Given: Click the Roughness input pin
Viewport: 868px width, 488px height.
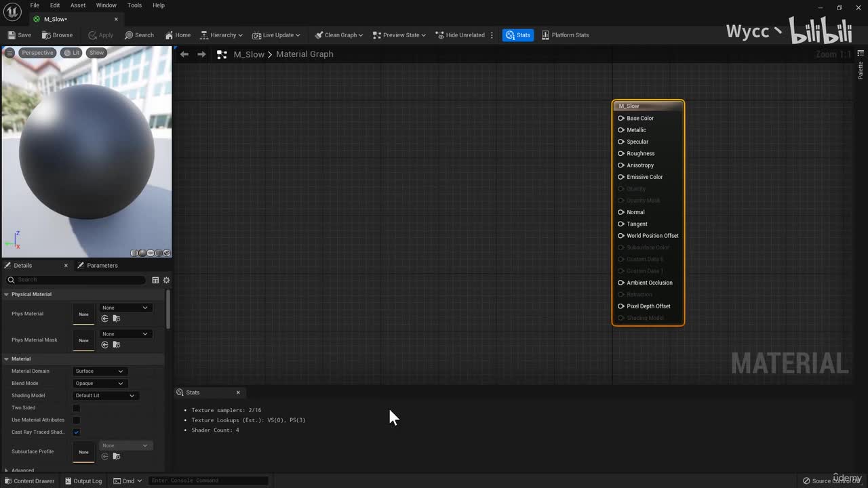Looking at the screenshot, I should click(x=621, y=153).
